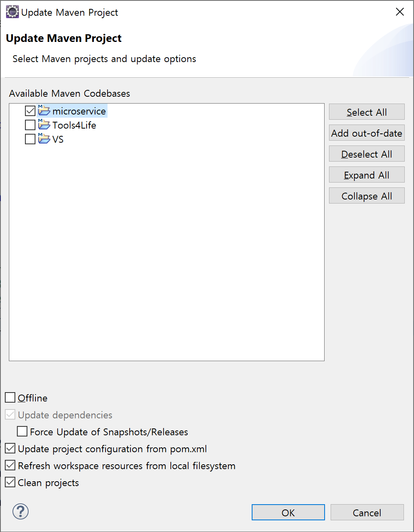
Task: Uncheck Refresh workspace resources from local filesystem
Action: tap(10, 465)
